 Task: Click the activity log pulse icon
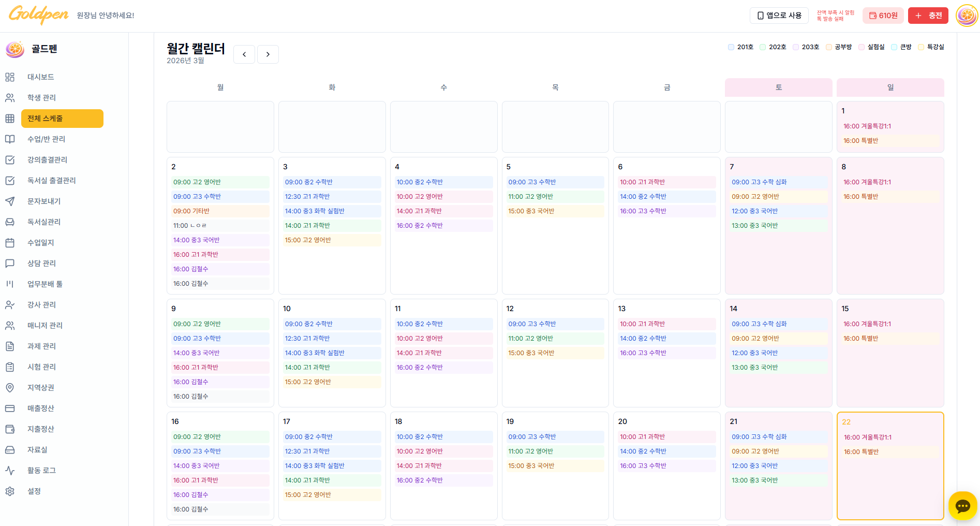[10, 471]
